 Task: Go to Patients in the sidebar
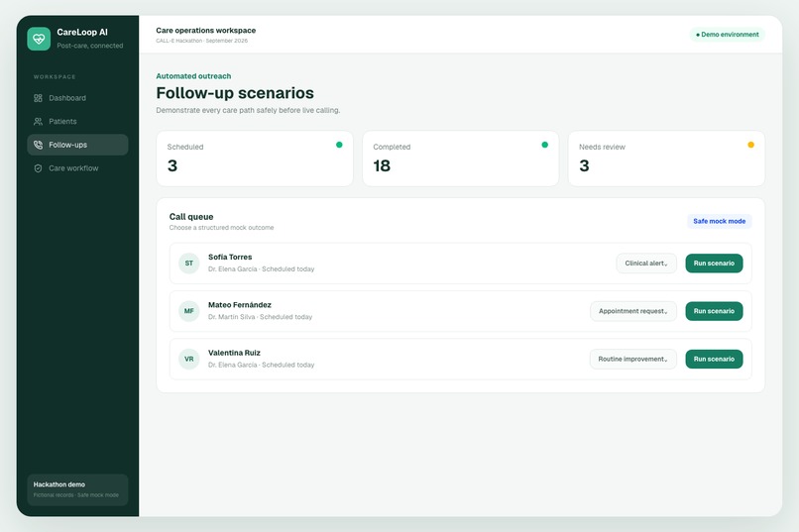click(x=77, y=121)
